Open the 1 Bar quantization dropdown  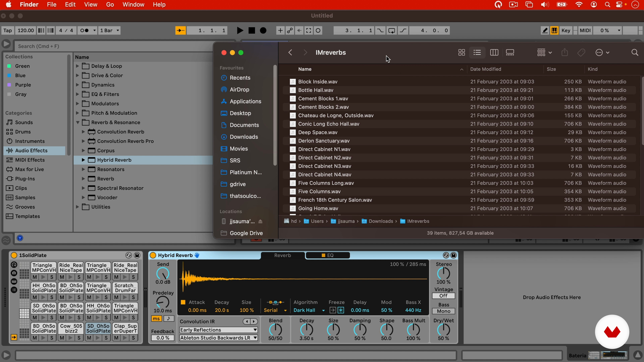click(110, 31)
